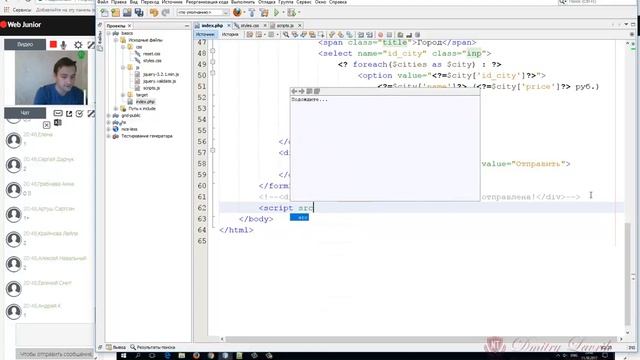Toggle the fold marker at line 49
This screenshot has height=360, width=640.
213,62
